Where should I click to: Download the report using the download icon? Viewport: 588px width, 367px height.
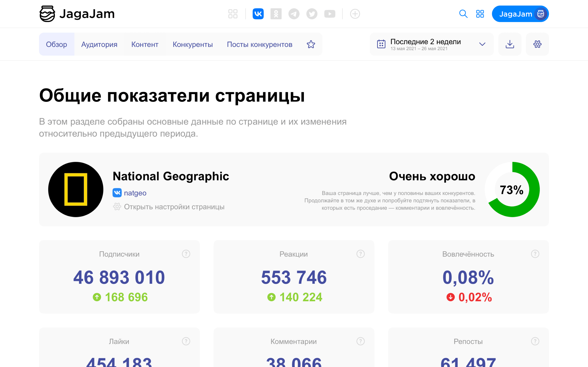click(x=510, y=44)
